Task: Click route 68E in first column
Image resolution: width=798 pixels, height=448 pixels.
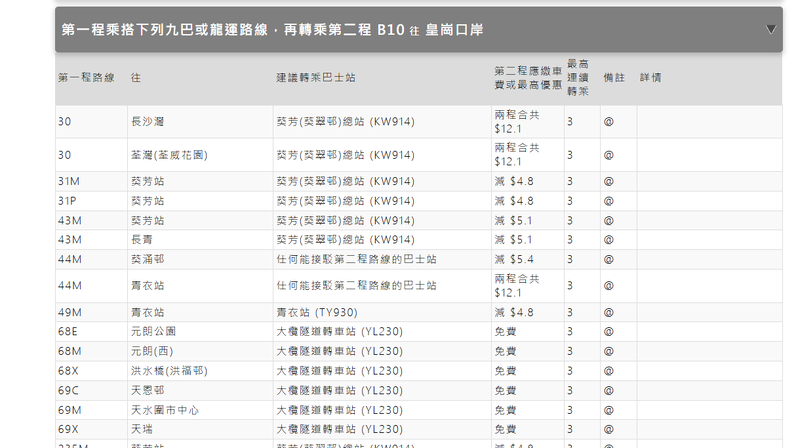Action: point(68,331)
